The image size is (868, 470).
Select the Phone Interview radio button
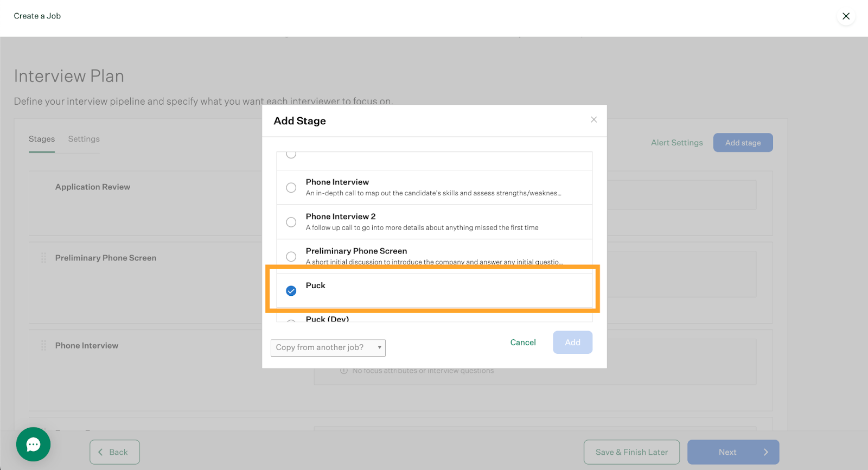pos(291,188)
